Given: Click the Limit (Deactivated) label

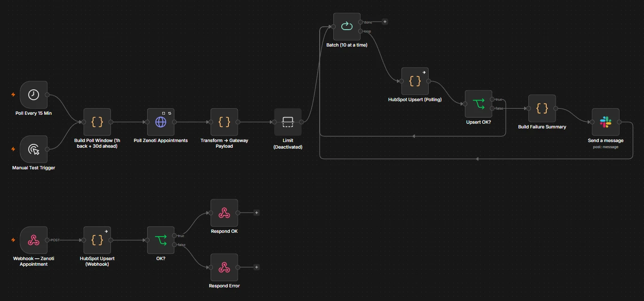Looking at the screenshot, I should 288,143.
